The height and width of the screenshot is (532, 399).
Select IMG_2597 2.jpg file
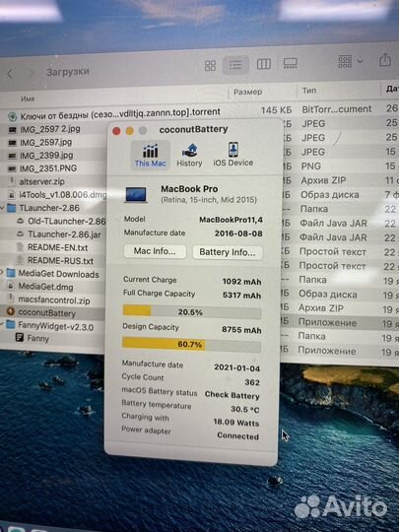click(50, 129)
